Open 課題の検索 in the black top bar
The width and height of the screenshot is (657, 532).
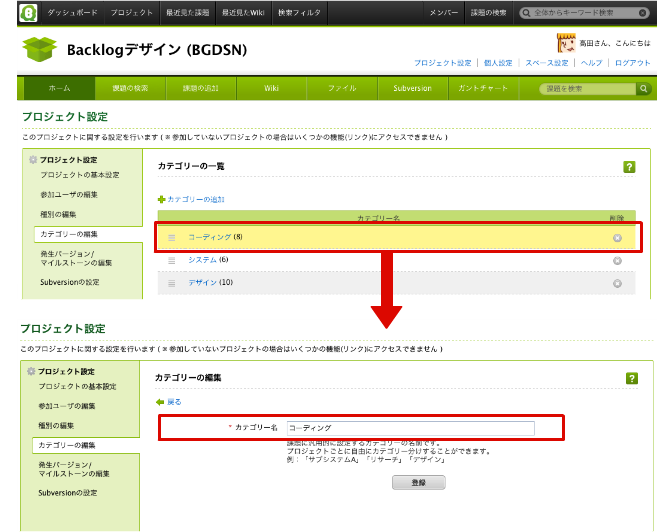(x=488, y=13)
